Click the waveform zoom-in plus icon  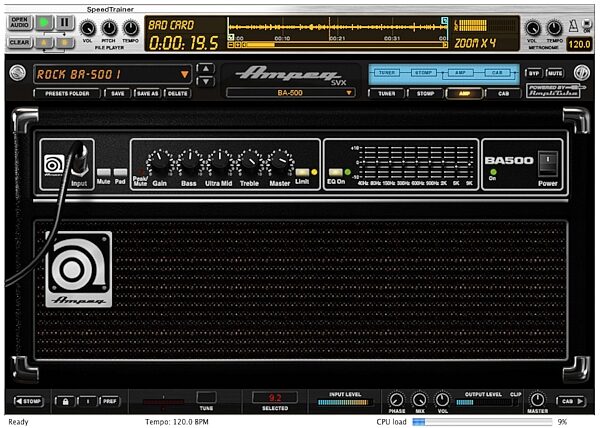[237, 45]
